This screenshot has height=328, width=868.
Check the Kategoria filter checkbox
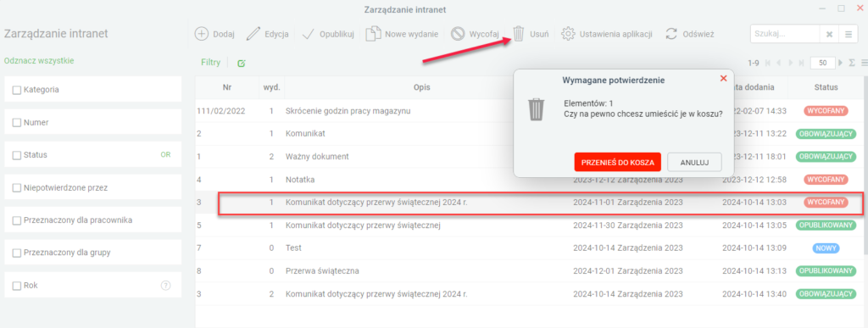(x=17, y=90)
